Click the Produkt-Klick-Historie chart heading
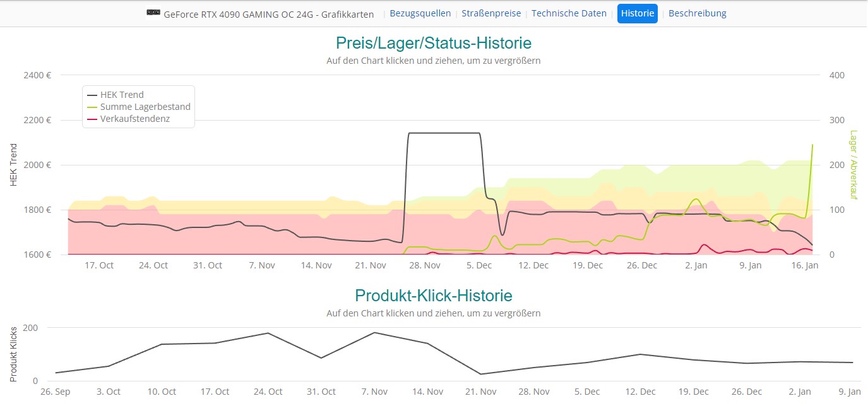The image size is (868, 408). (434, 296)
